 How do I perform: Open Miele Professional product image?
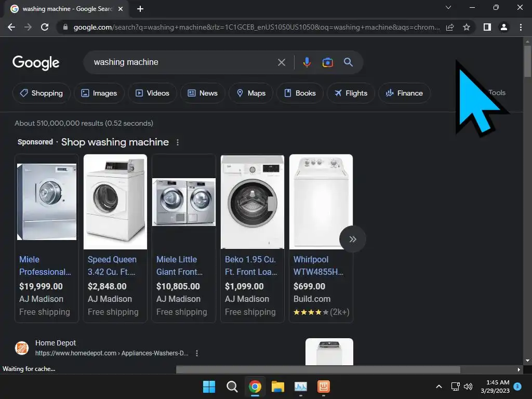pos(47,202)
